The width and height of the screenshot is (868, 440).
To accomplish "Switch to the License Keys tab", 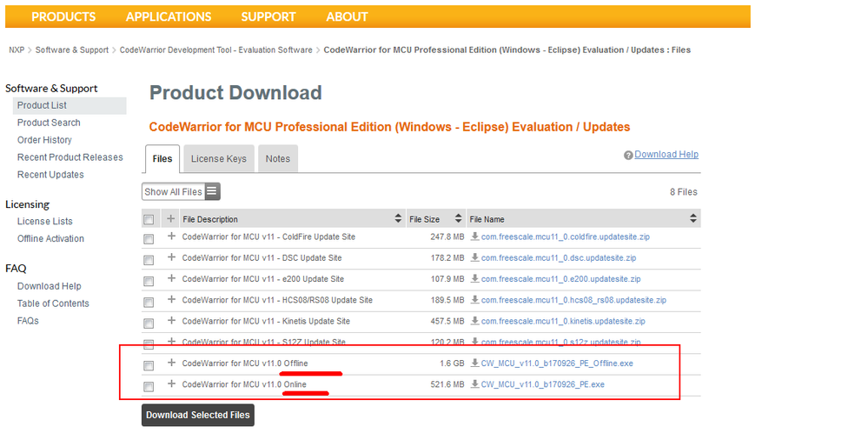I will [219, 158].
